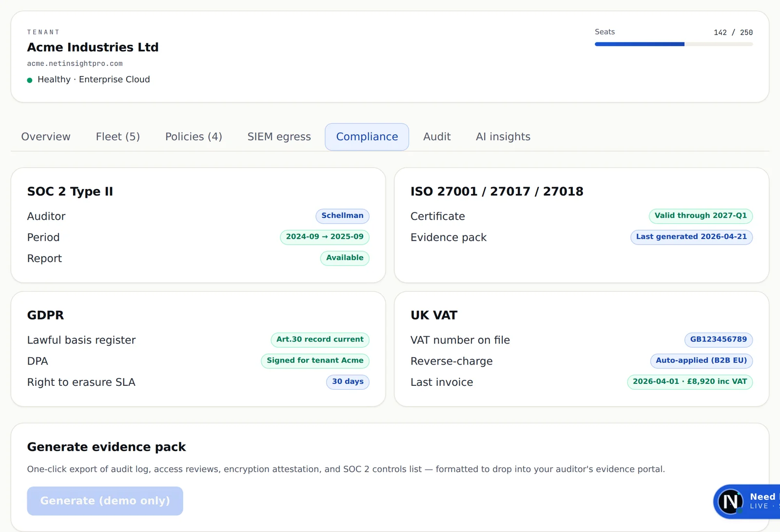780x532 pixels.
Task: Click the Last invoice label
Action: pyautogui.click(x=442, y=382)
